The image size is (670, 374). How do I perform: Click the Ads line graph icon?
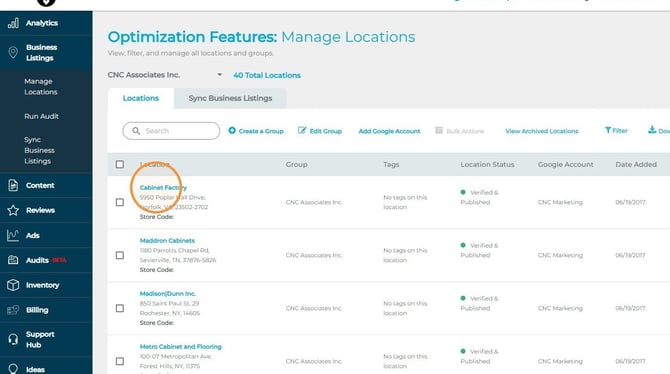tap(13, 235)
